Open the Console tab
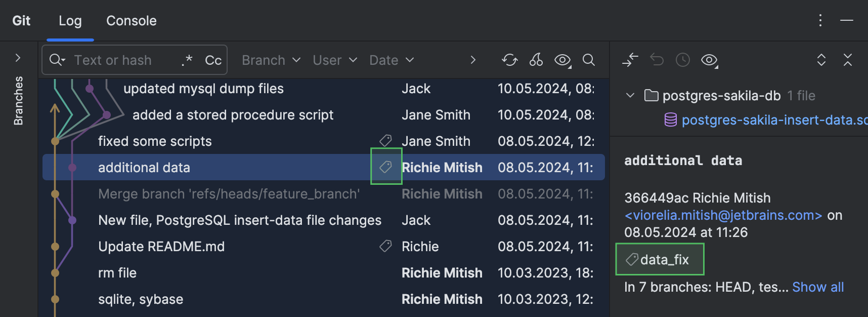 tap(131, 21)
